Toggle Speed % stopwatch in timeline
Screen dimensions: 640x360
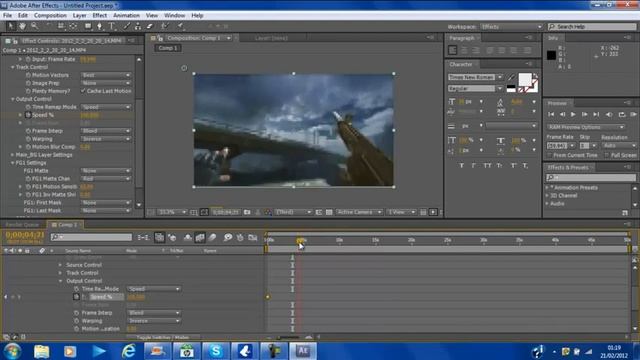pos(76,297)
